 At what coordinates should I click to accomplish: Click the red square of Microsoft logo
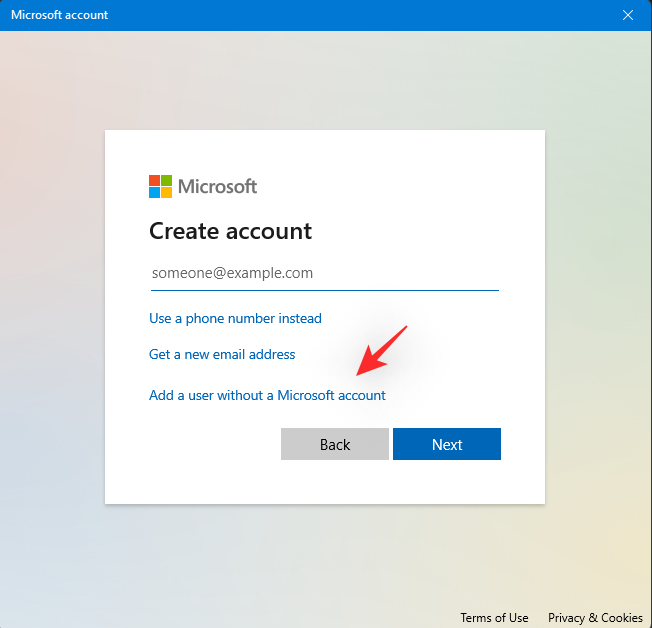point(155,180)
